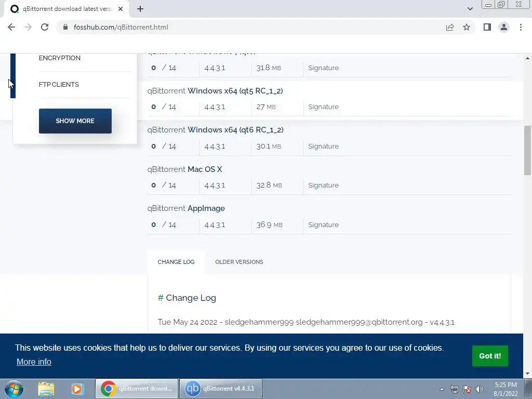This screenshot has height=399, width=532.
Task: Switch to CHANGE LOG tab
Action: coord(176,262)
